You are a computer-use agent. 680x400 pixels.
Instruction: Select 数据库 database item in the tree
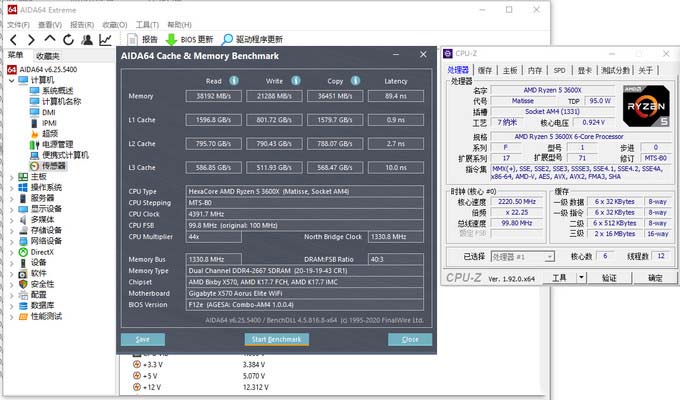coord(36,305)
